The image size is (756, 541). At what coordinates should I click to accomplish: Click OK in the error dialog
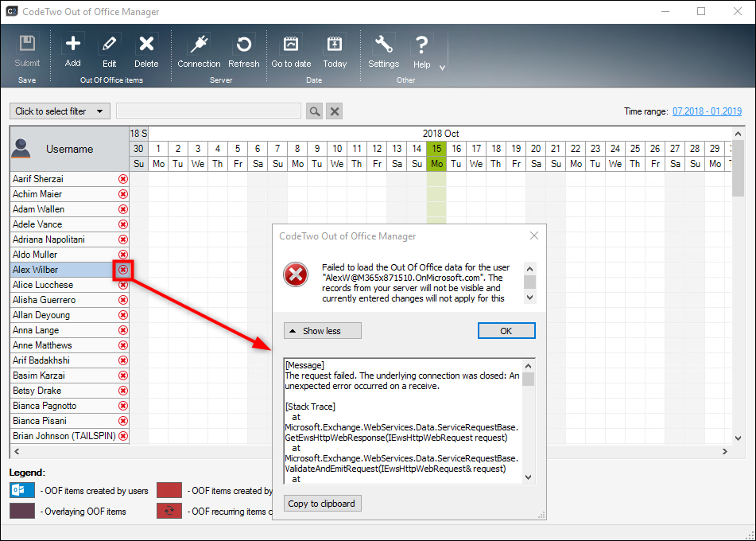pos(506,331)
